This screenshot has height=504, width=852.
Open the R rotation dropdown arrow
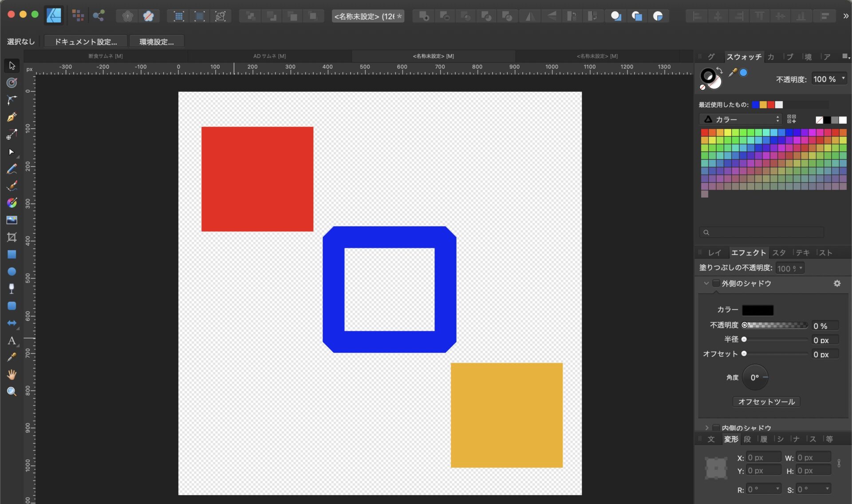point(777,489)
